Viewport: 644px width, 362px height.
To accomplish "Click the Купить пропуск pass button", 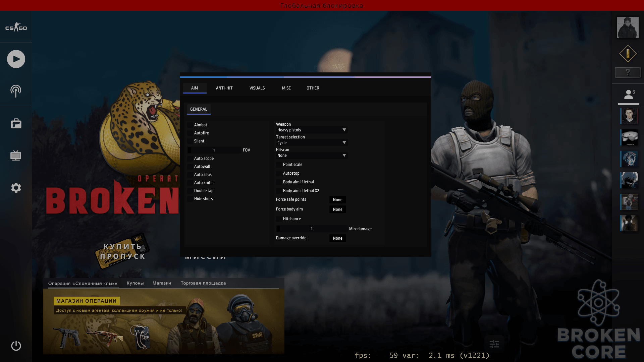I will point(123,251).
